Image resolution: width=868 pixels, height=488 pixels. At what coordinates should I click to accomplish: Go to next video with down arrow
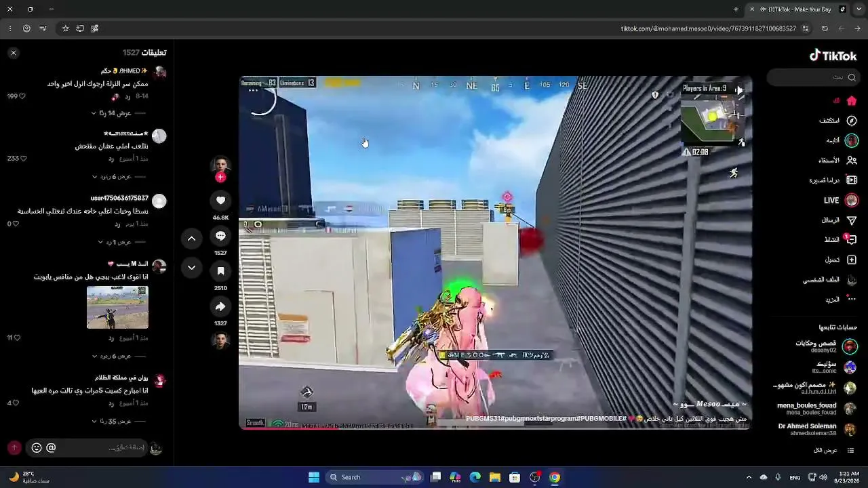192,268
